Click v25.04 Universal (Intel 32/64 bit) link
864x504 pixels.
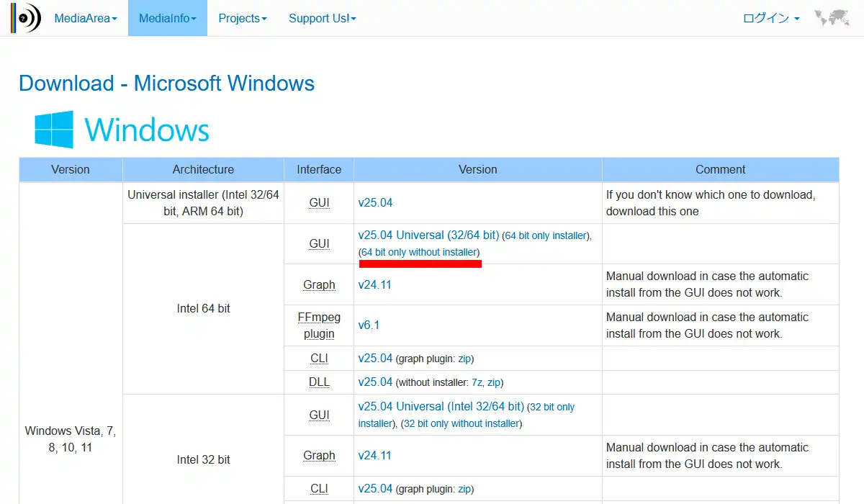point(441,406)
